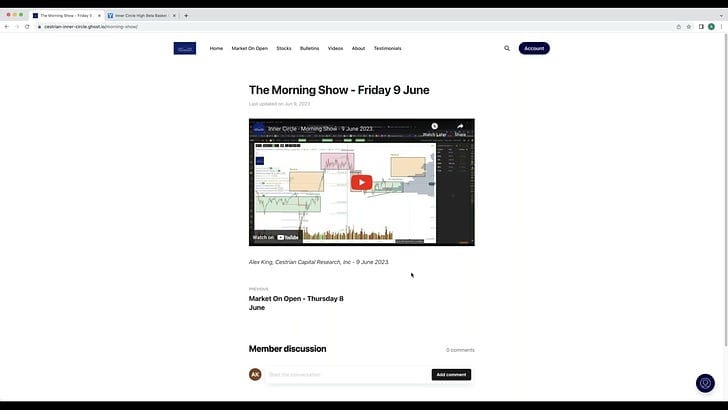Viewport: 728px width, 410px height.
Task: Click the blue Cestrian logo in header
Action: pos(185,48)
